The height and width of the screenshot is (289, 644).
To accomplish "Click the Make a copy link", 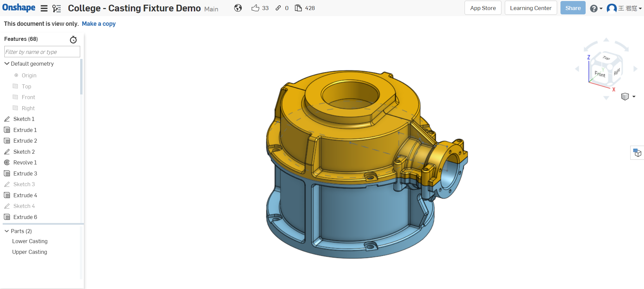I will point(99,24).
